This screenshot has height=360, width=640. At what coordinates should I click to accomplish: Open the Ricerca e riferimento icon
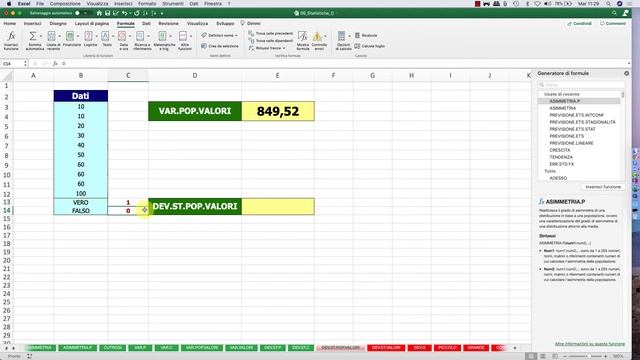click(x=140, y=36)
